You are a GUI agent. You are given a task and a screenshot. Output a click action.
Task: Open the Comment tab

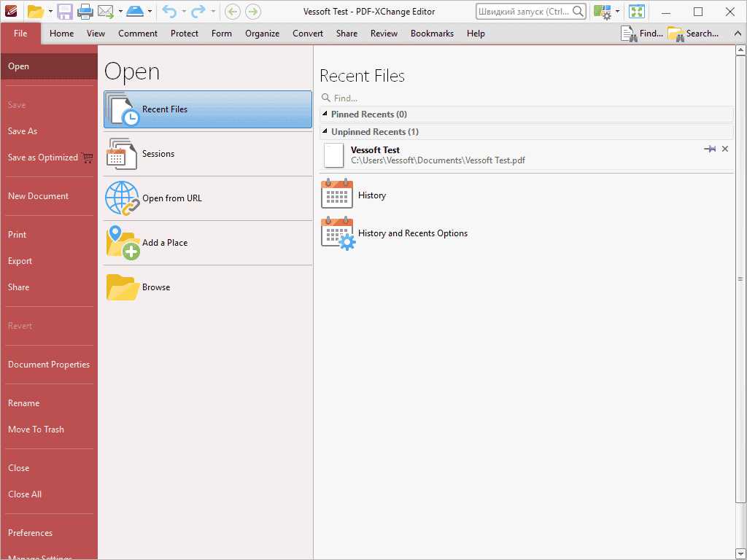[138, 34]
